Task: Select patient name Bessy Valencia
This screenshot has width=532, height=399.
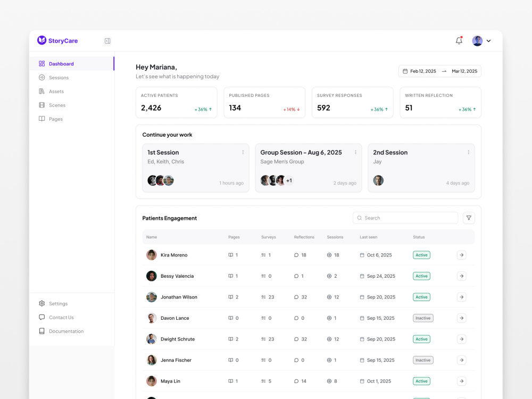Action: 177,276
